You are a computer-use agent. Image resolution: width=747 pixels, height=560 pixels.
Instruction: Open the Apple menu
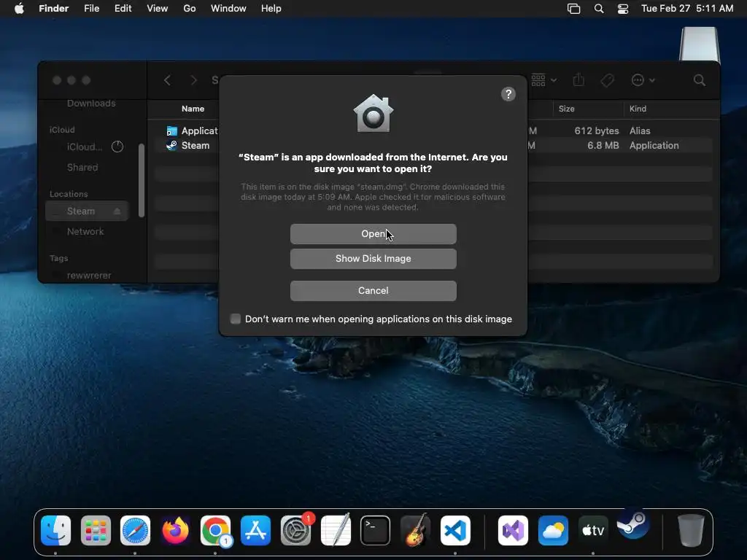pyautogui.click(x=19, y=9)
